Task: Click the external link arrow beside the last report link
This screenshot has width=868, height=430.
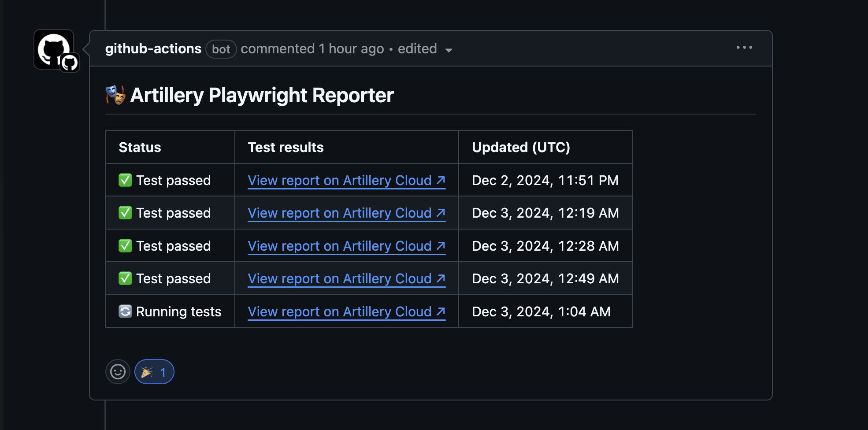Action: pos(441,311)
